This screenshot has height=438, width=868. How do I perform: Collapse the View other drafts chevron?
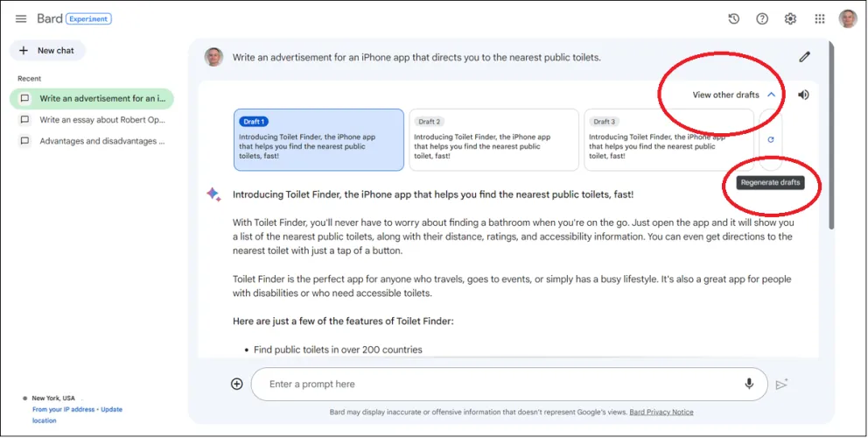[771, 95]
